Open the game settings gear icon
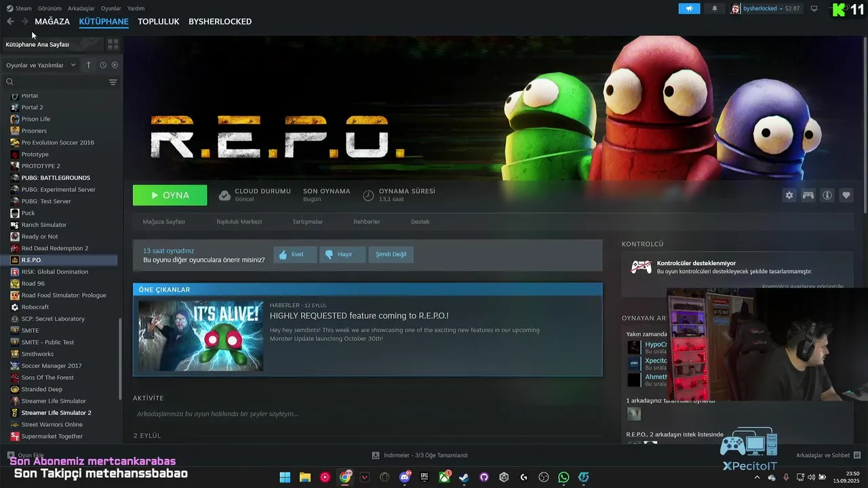Image resolution: width=868 pixels, height=488 pixels. 789,195
